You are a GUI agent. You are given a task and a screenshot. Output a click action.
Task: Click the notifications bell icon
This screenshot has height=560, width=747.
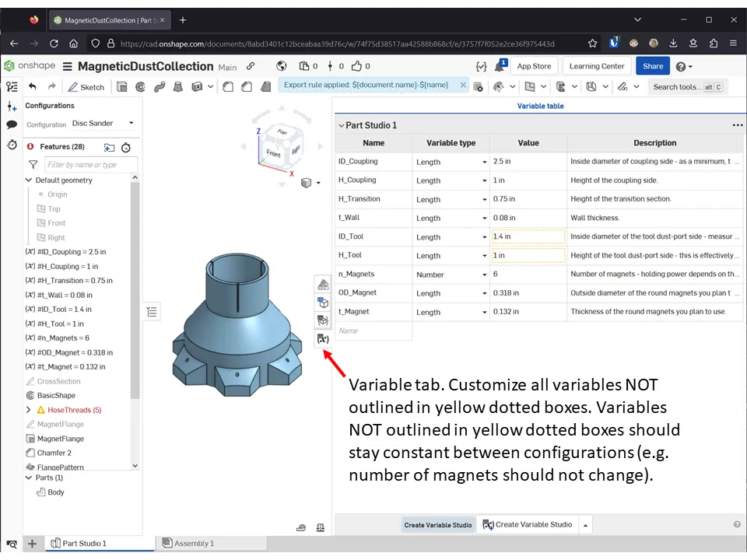[x=498, y=67]
